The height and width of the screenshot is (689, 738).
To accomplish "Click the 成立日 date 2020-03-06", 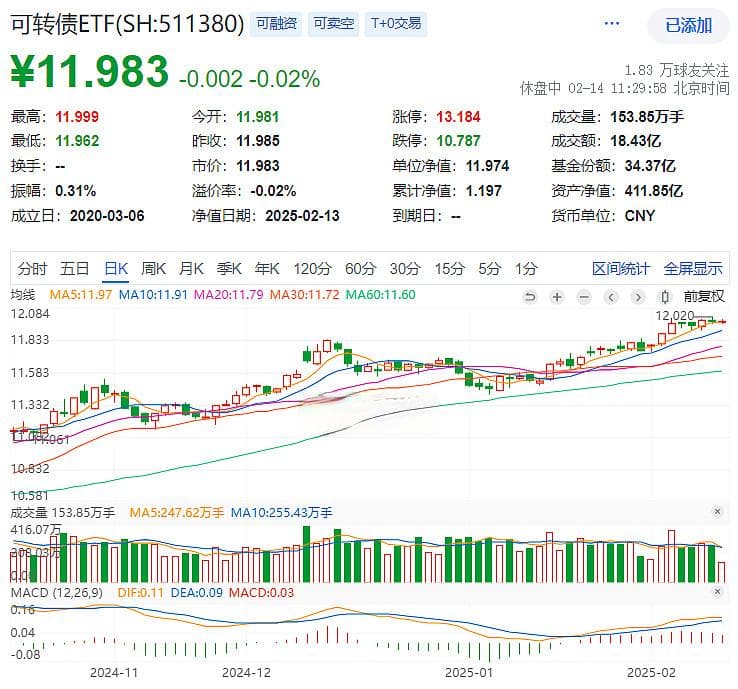I will 107,216.
